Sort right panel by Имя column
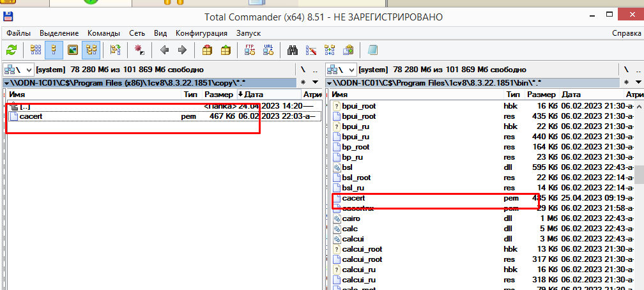Viewport: 644px width, 290px height. [x=417, y=95]
